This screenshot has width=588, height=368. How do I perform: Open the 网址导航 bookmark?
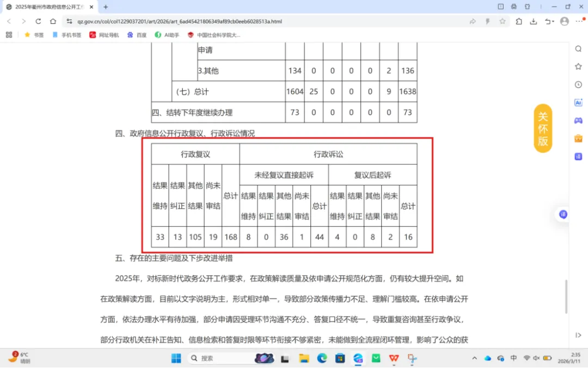coord(104,35)
